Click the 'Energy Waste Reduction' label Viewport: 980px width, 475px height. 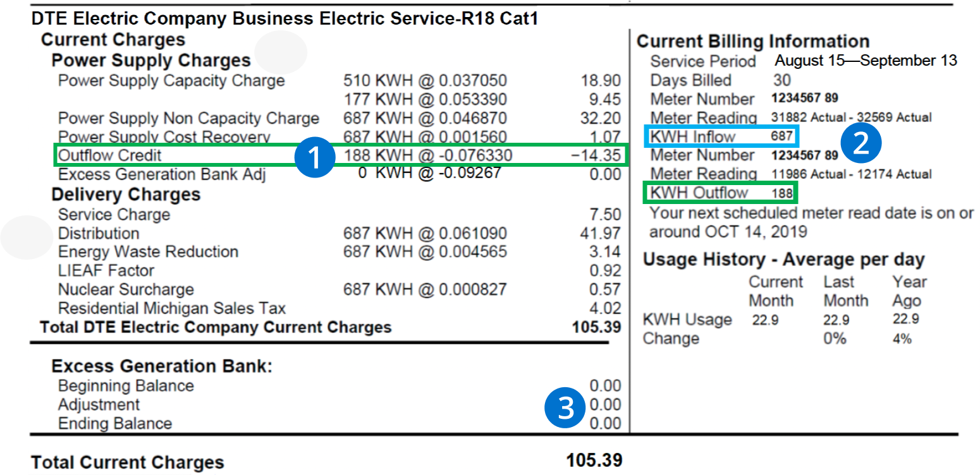click(148, 252)
